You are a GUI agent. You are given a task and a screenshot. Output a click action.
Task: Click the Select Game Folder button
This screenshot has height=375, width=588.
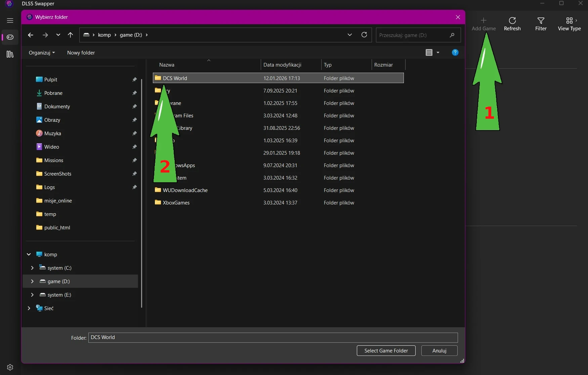coord(386,351)
